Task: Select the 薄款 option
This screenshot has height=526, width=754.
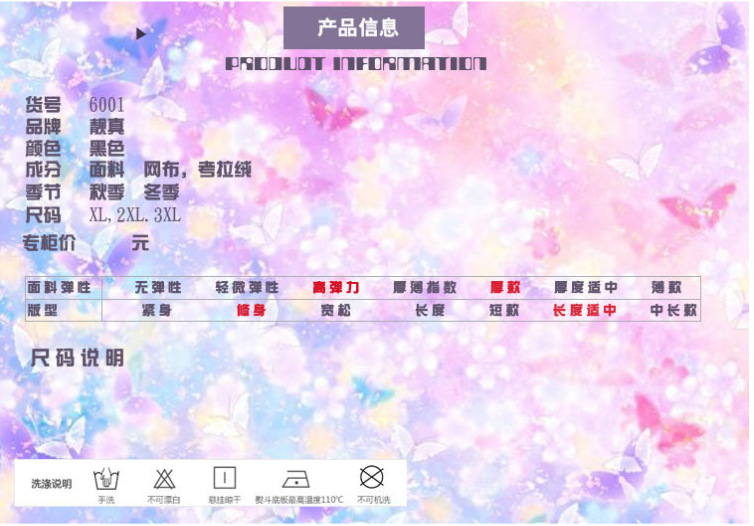Action: (x=666, y=288)
